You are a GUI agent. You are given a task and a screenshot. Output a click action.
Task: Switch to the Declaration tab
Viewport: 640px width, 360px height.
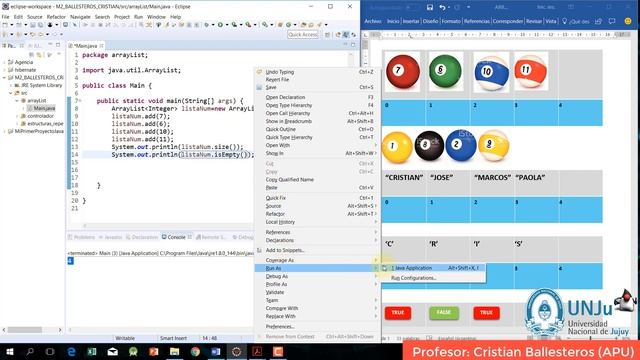point(142,237)
